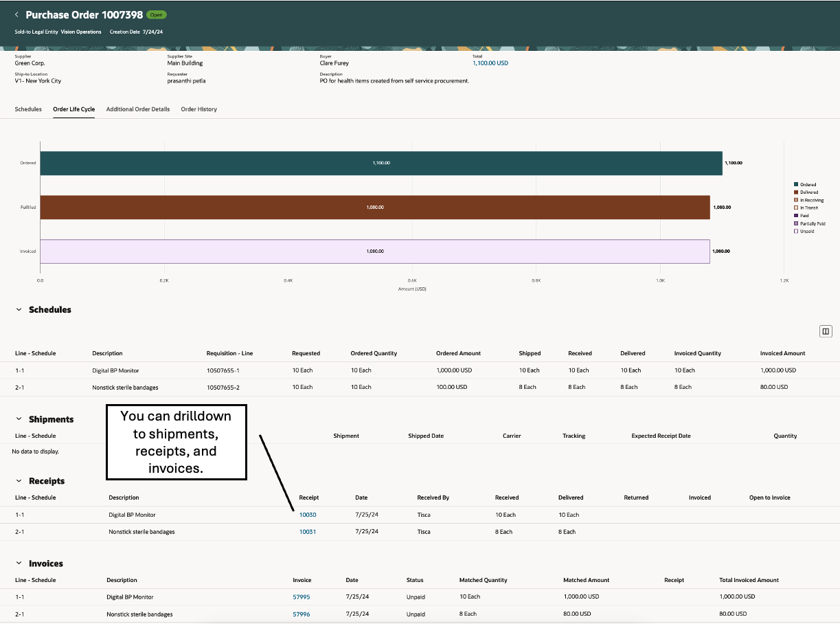Click the Ordered legend swatch
The height and width of the screenshot is (624, 840).
coord(796,184)
